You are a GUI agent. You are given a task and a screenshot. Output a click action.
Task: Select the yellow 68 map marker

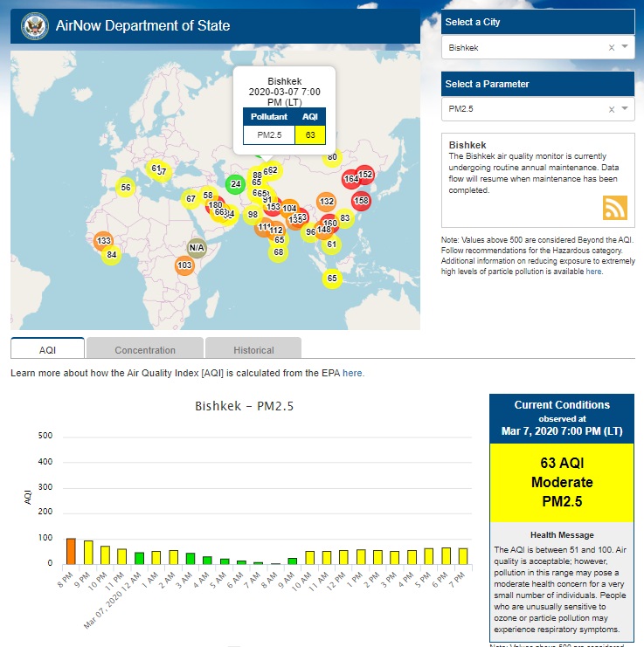(x=278, y=252)
